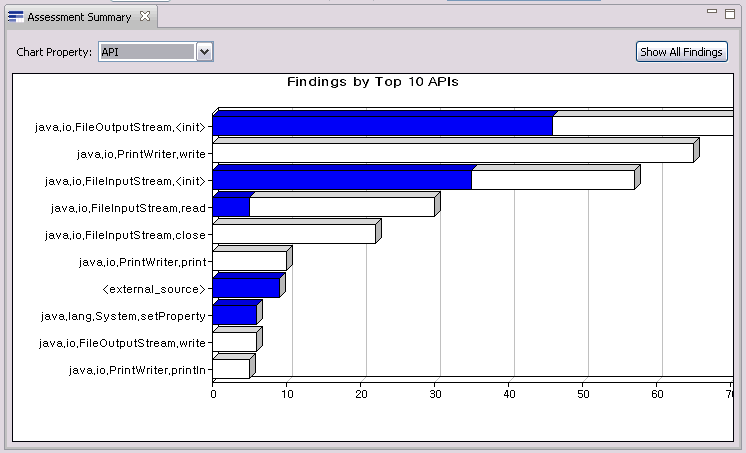Image resolution: width=746 pixels, height=453 pixels.
Task: Select the <external_source> blue bar
Action: [x=246, y=288]
